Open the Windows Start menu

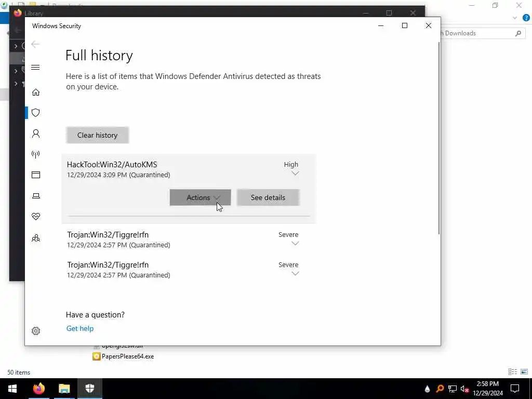tap(12, 389)
